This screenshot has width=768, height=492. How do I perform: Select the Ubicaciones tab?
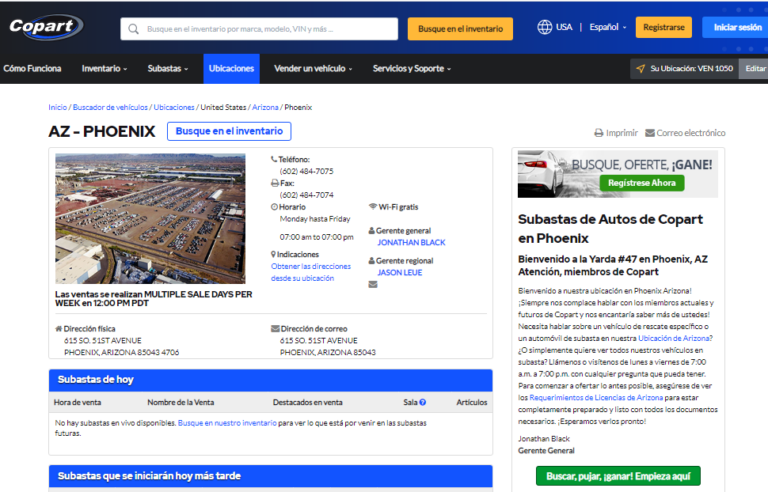click(231, 69)
